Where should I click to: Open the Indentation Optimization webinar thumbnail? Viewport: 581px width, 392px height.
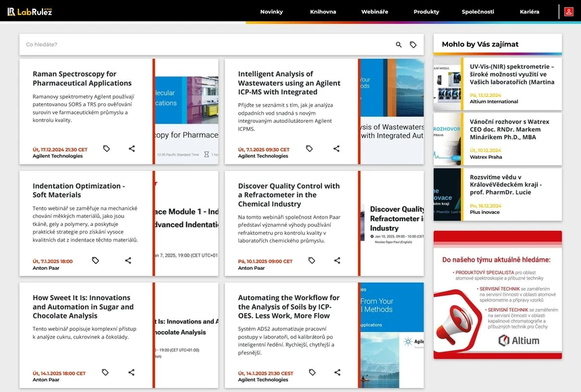click(x=187, y=223)
